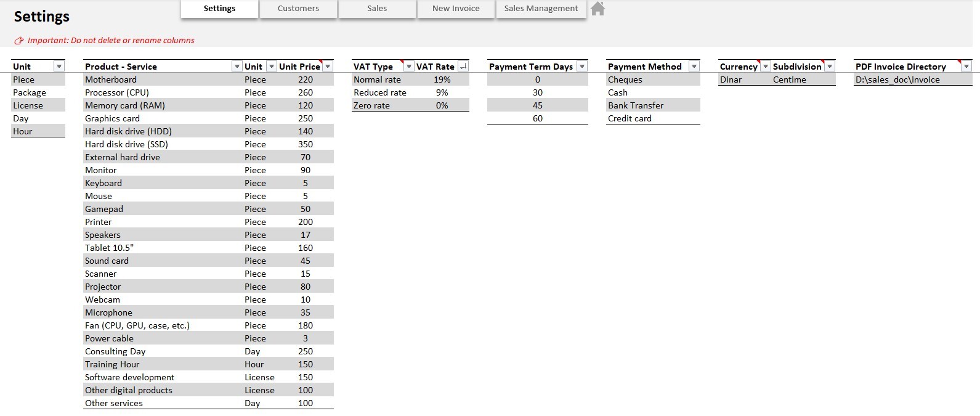
Task: Select the Settings tab
Action: (219, 9)
